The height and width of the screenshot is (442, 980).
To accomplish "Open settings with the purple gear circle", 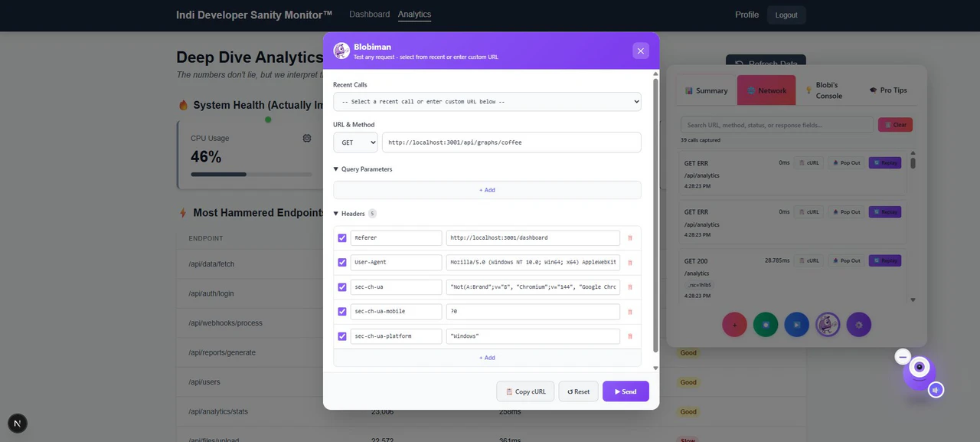I will pyautogui.click(x=859, y=325).
